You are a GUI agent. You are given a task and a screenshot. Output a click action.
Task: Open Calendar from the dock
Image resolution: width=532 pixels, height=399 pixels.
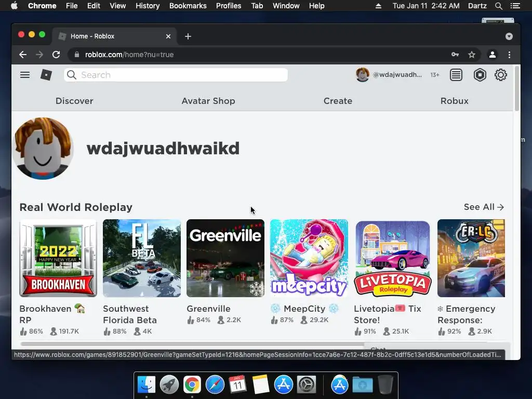click(x=237, y=385)
